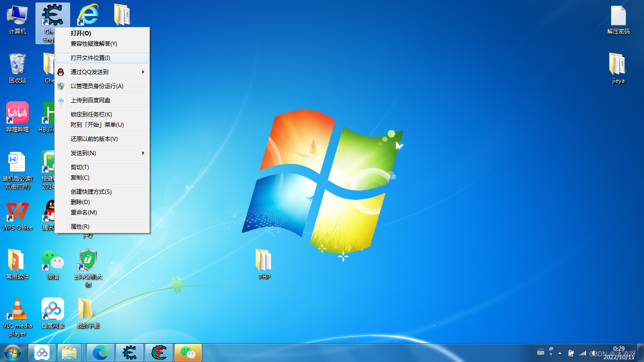This screenshot has width=644, height=362.
Task: Click the network signal tray icon
Action: click(x=583, y=353)
